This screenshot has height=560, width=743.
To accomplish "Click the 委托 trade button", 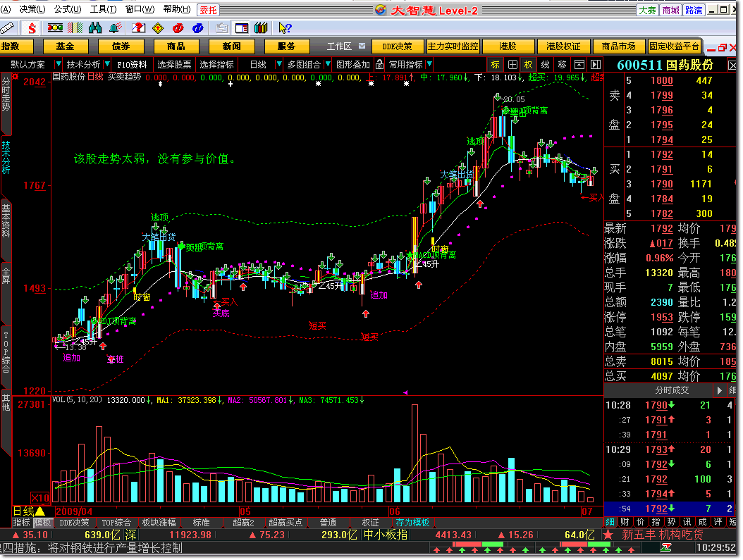I will (x=208, y=9).
